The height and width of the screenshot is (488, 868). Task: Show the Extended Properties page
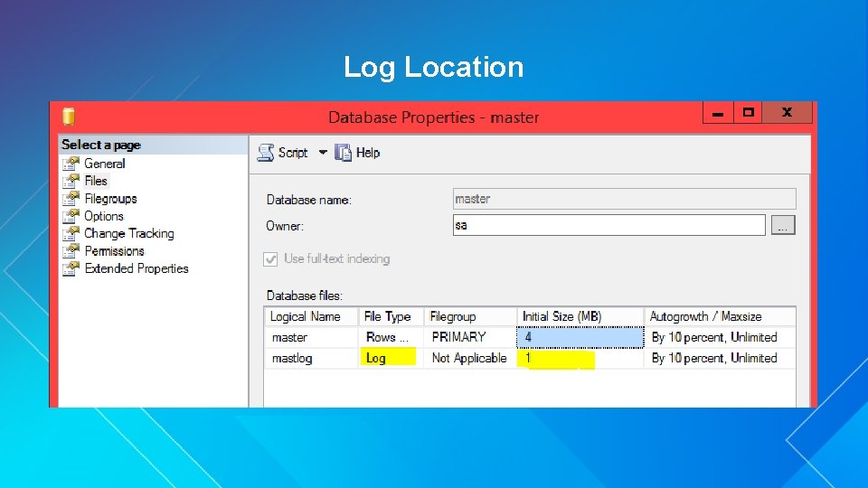(x=137, y=268)
